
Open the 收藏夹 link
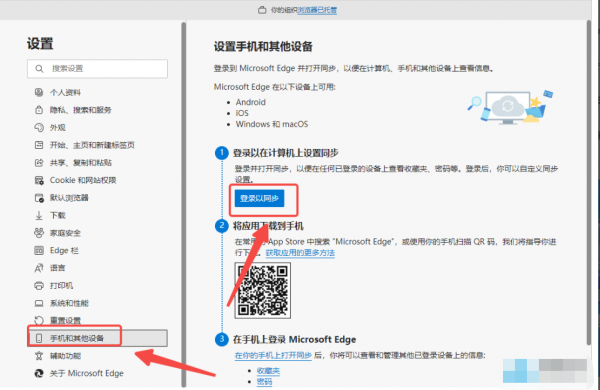pos(268,370)
